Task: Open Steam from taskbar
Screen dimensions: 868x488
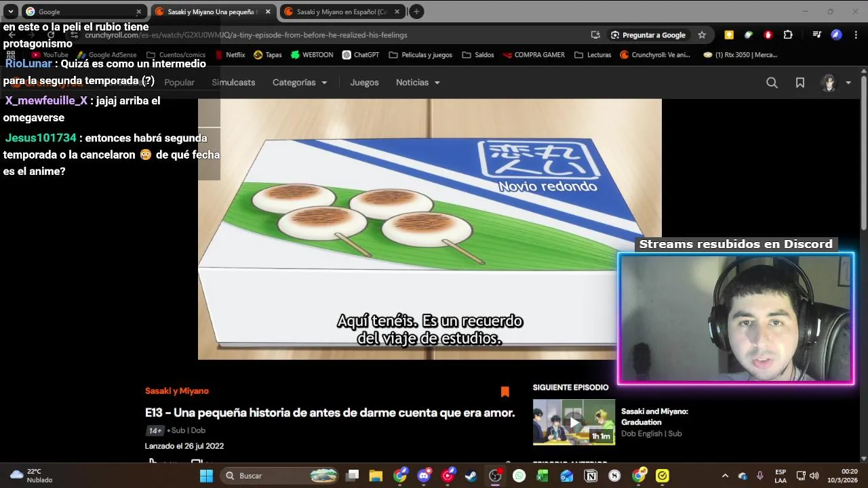Action: click(471, 476)
